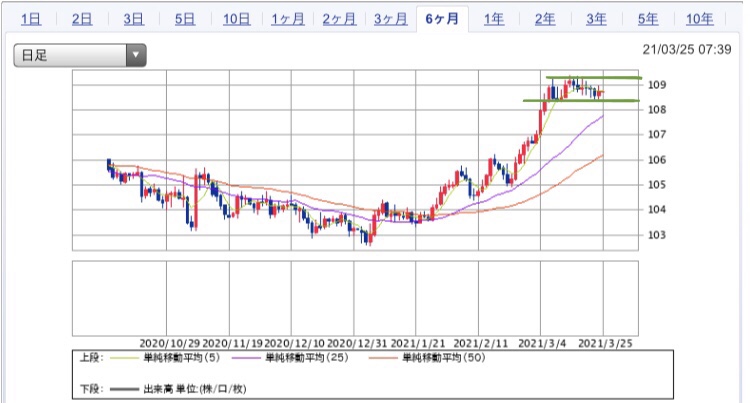750x403 pixels.
Task: Click the 2020/12/10 date label
Action: [295, 343]
